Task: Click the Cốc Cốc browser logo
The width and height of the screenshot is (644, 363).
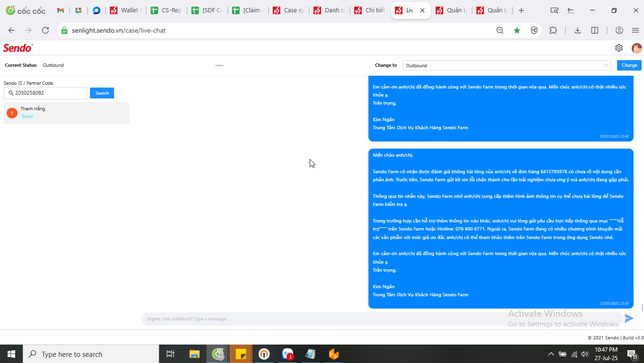Action: tap(25, 10)
